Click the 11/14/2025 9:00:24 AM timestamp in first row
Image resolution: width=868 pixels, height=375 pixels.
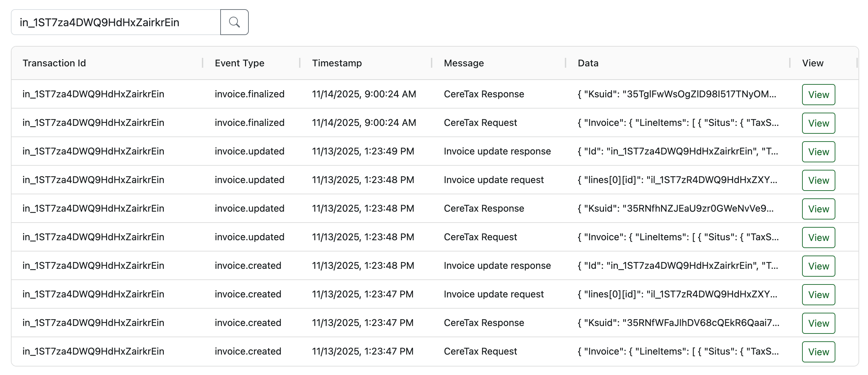coord(364,94)
